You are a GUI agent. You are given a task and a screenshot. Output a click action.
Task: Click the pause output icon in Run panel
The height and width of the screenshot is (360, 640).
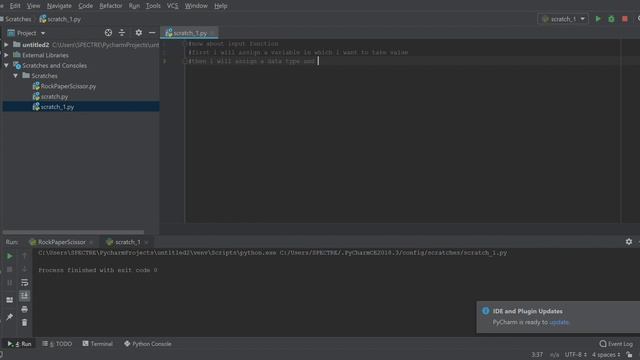coord(9,282)
